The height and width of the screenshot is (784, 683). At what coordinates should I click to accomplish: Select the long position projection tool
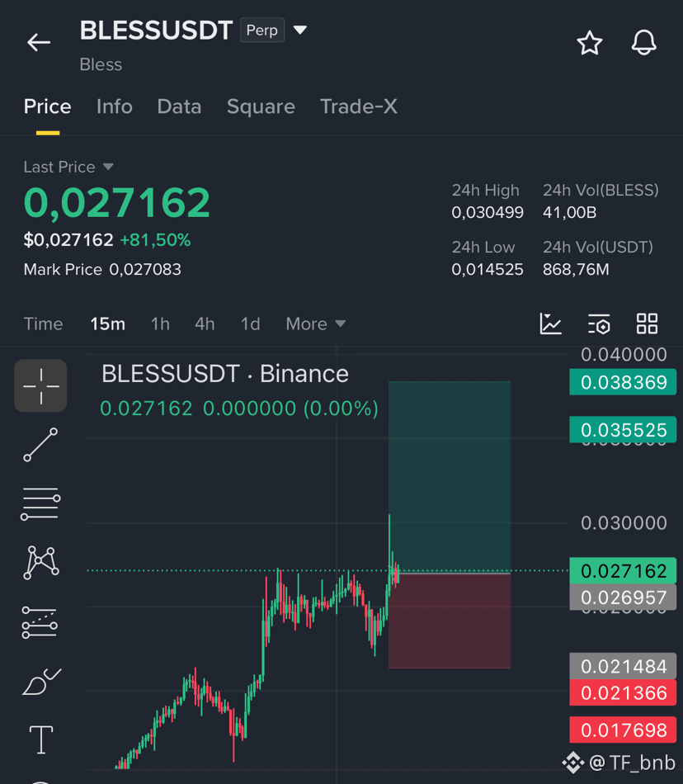[40, 622]
